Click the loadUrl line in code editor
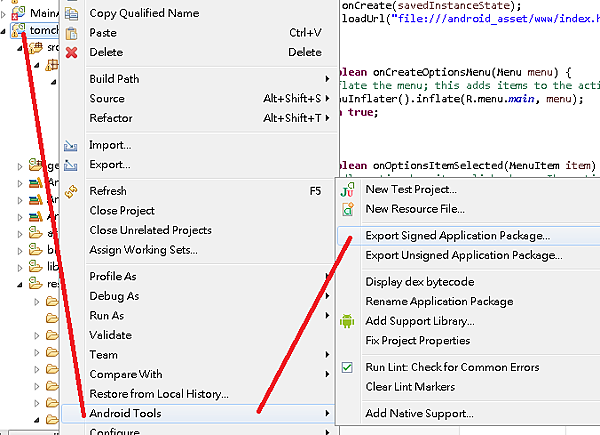Image resolution: width=600 pixels, height=435 pixels. [x=471, y=19]
